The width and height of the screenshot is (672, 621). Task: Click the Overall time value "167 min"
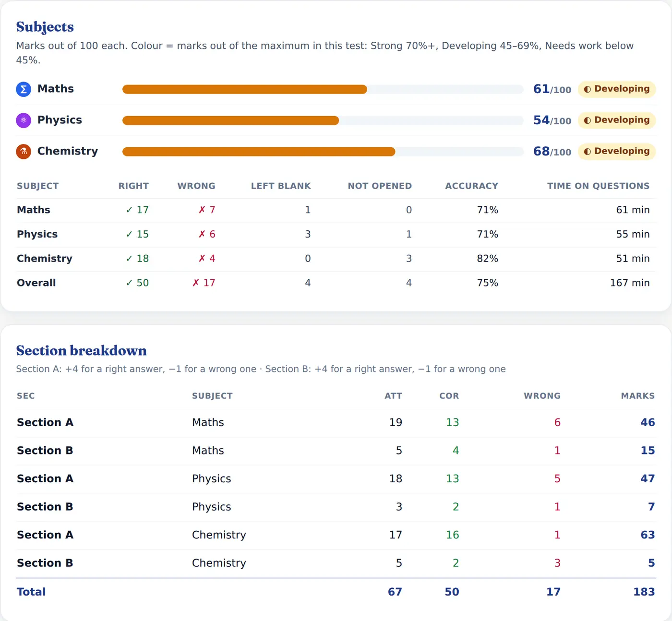630,283
